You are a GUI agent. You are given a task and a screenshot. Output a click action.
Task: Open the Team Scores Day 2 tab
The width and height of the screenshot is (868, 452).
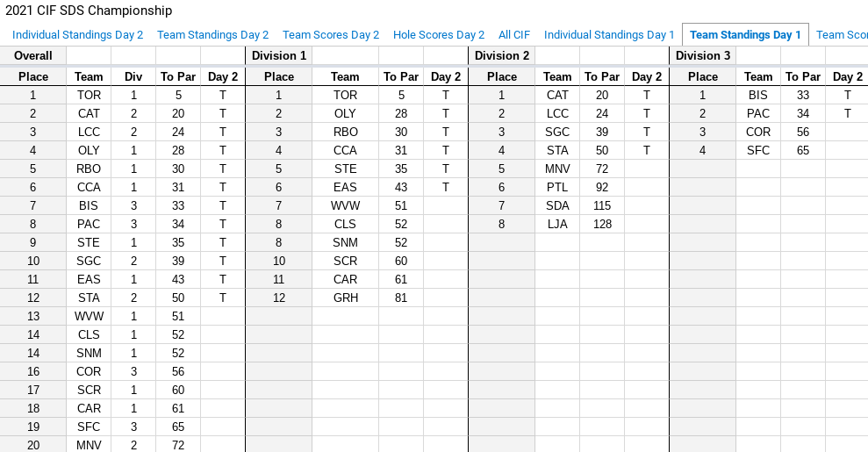pos(331,35)
